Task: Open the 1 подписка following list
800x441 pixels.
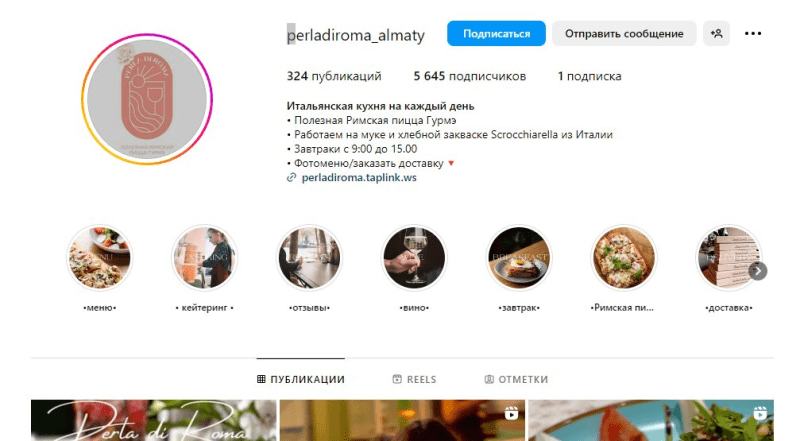Action: point(589,76)
